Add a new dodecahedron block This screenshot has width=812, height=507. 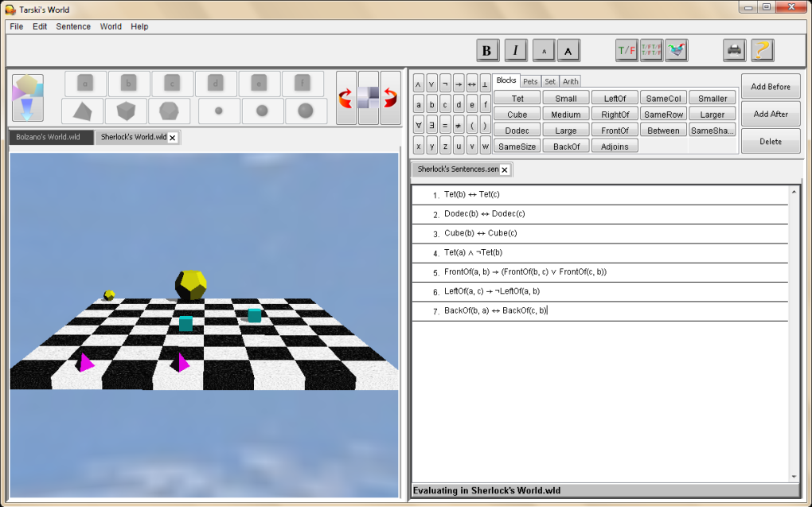click(169, 111)
